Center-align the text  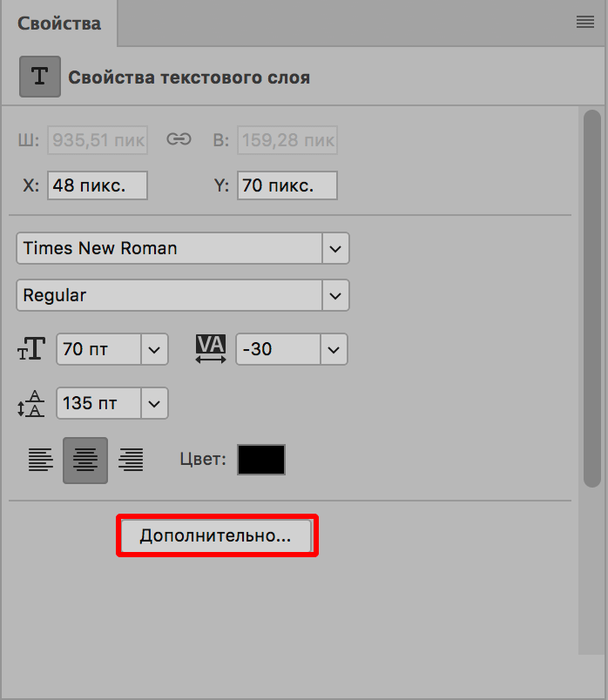pyautogui.click(x=85, y=461)
